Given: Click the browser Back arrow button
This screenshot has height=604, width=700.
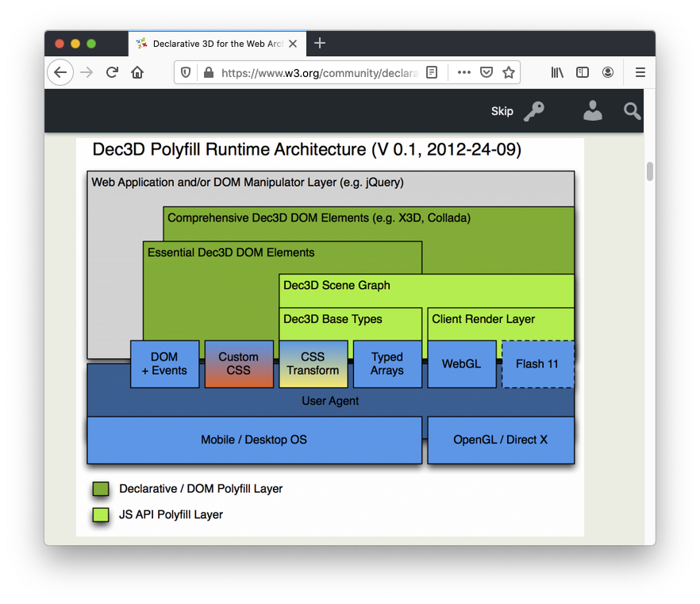Looking at the screenshot, I should tap(60, 72).
